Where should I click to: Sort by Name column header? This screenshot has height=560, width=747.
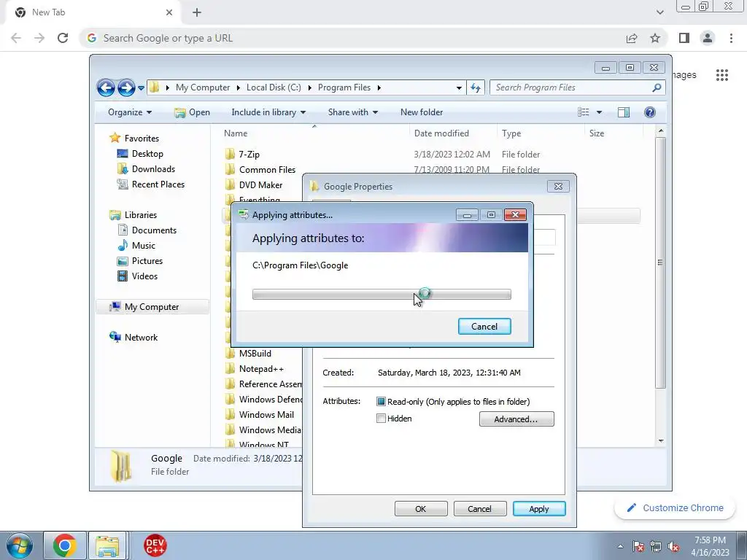pos(314,133)
